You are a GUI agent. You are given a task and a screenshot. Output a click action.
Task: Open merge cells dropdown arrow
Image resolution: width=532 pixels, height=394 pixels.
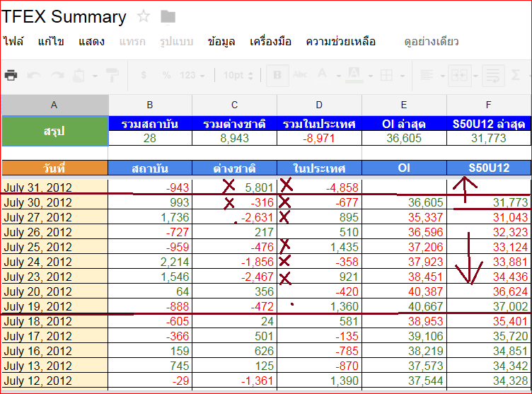[x=475, y=76]
